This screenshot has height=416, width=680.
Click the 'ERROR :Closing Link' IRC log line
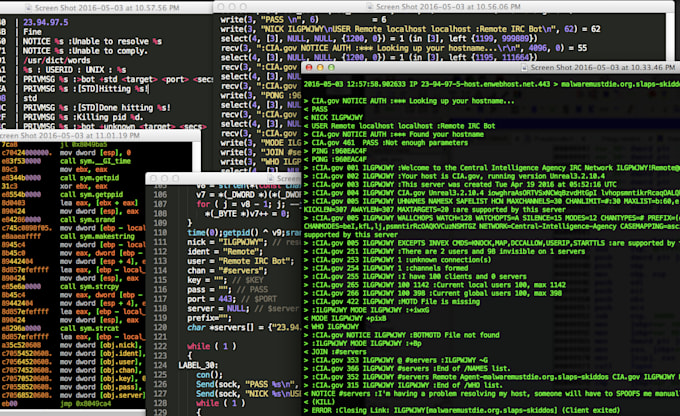coord(462,410)
